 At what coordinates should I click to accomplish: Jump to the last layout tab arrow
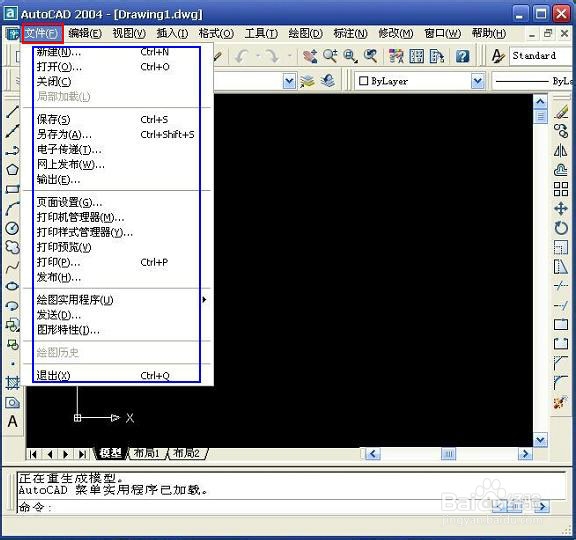[82, 454]
